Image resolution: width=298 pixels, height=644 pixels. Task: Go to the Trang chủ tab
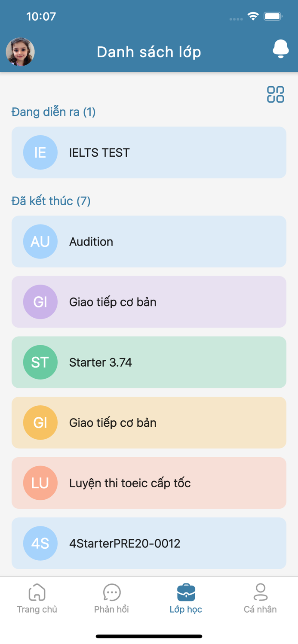coord(37,598)
